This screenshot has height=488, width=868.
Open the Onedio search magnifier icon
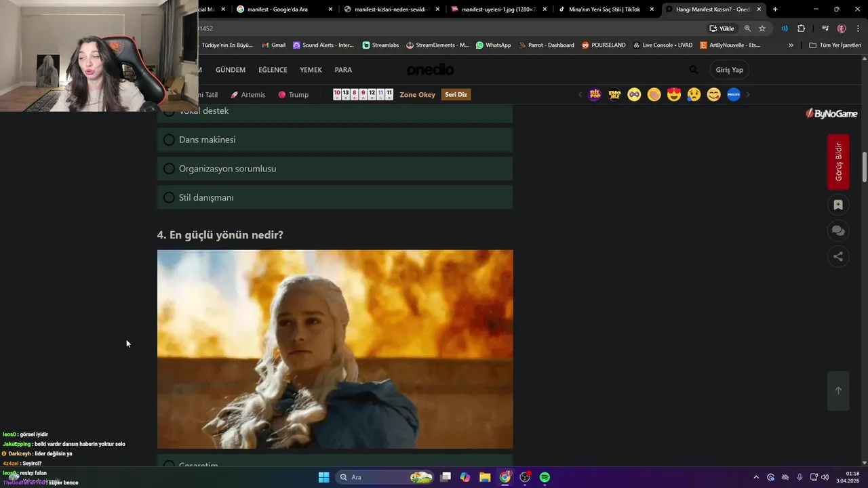click(693, 70)
